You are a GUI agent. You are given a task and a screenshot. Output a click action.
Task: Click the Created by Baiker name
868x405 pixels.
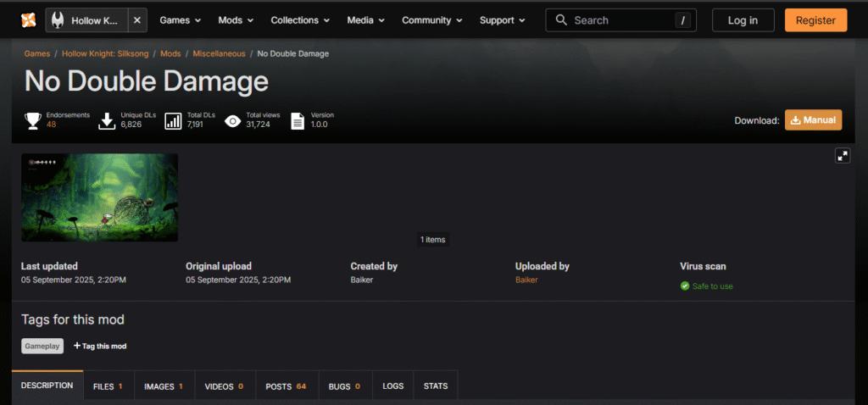(362, 280)
